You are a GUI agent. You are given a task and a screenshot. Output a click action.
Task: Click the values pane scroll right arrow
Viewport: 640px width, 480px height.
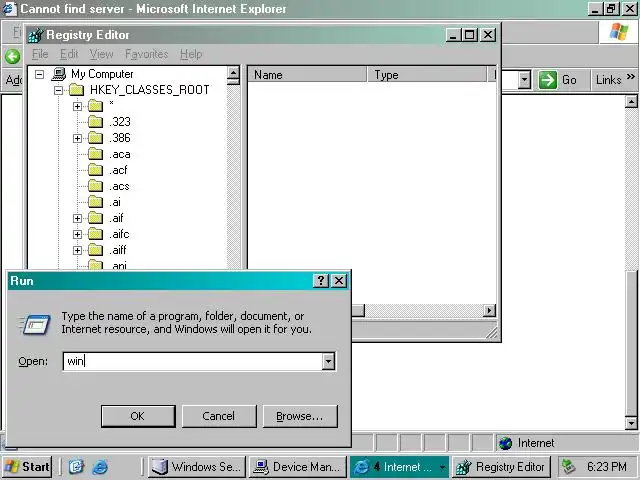(489, 311)
